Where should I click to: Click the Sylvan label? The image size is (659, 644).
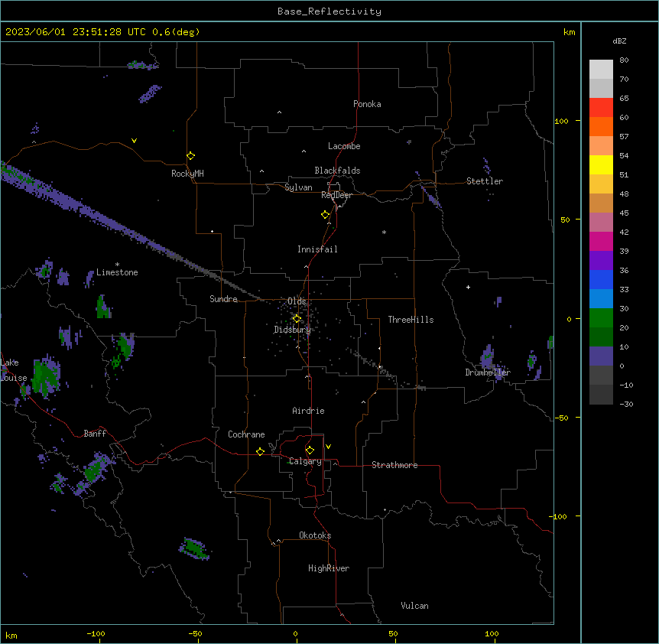(x=298, y=187)
